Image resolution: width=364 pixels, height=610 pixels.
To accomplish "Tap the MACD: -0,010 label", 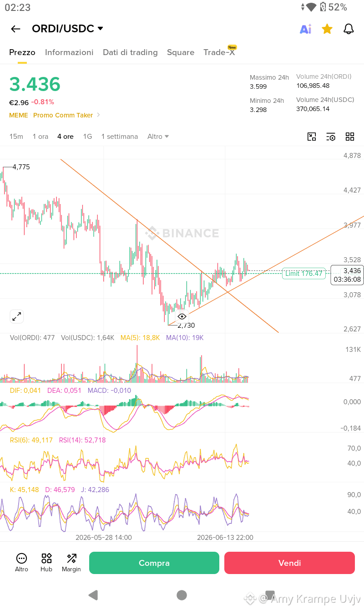I will pos(110,391).
